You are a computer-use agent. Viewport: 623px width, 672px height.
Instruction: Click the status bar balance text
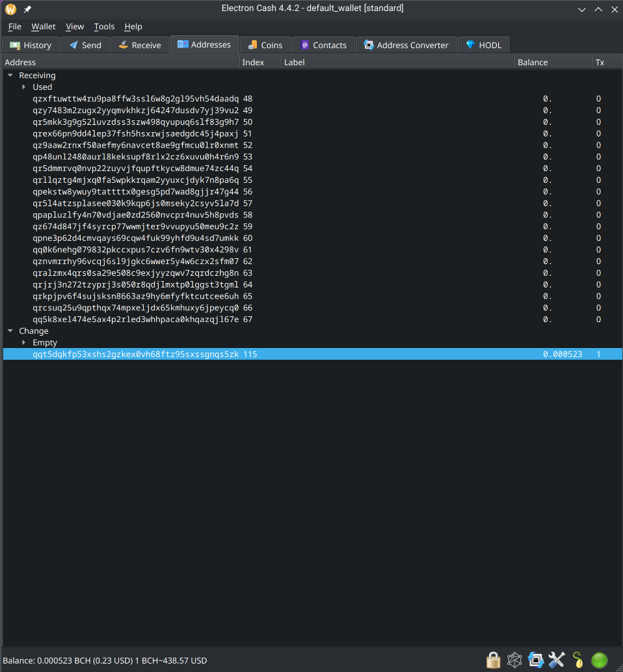tap(105, 660)
